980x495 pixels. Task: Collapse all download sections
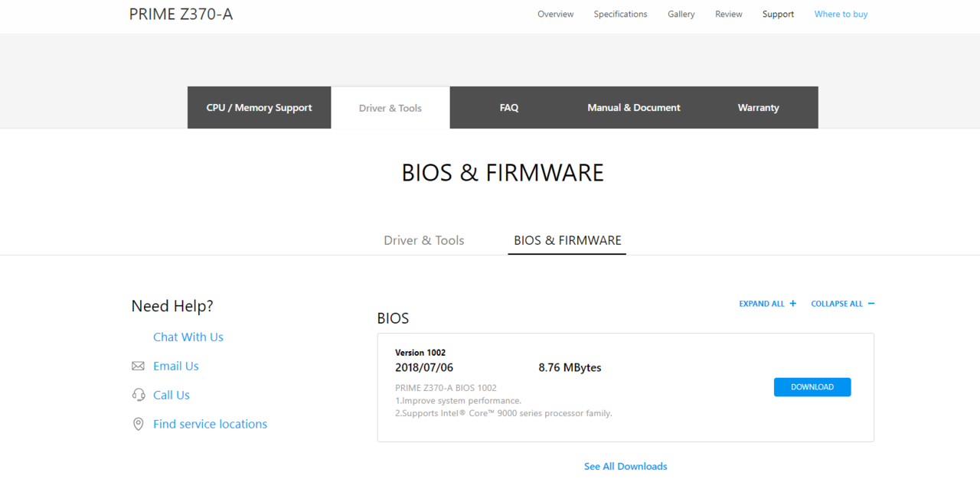tap(842, 304)
